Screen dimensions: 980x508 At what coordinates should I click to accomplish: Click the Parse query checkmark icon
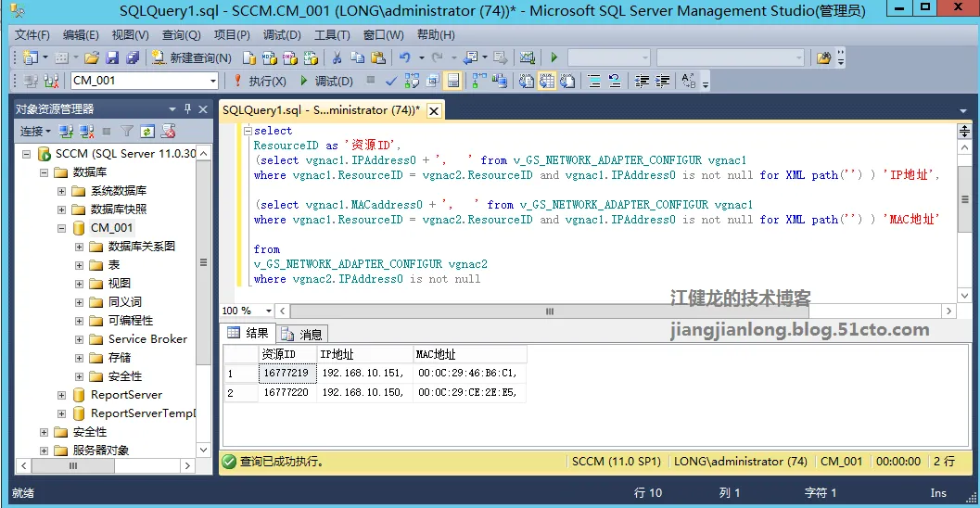pos(390,82)
